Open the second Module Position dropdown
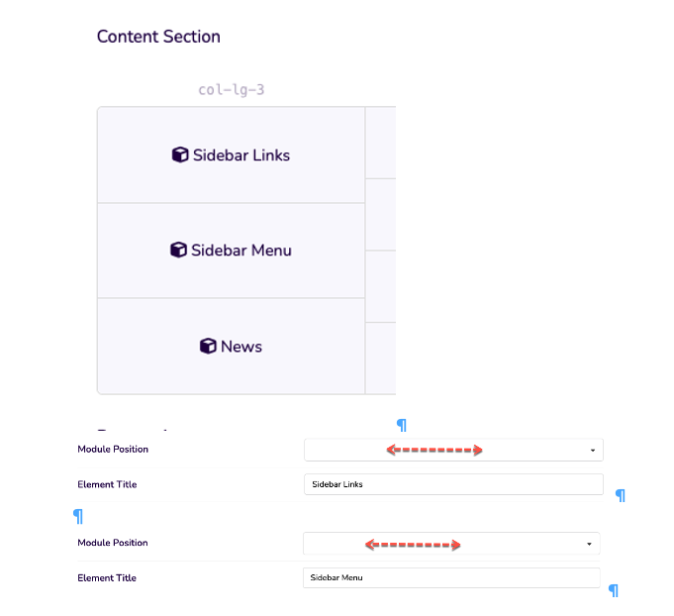 451,544
